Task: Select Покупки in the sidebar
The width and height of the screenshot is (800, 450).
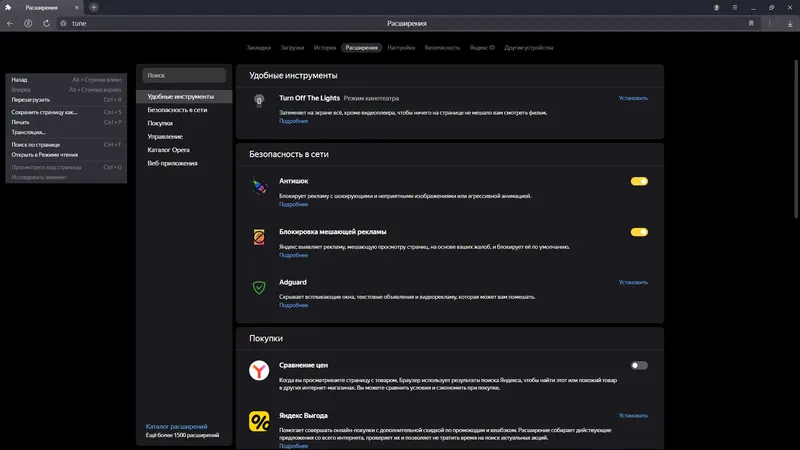Action: coord(184,123)
